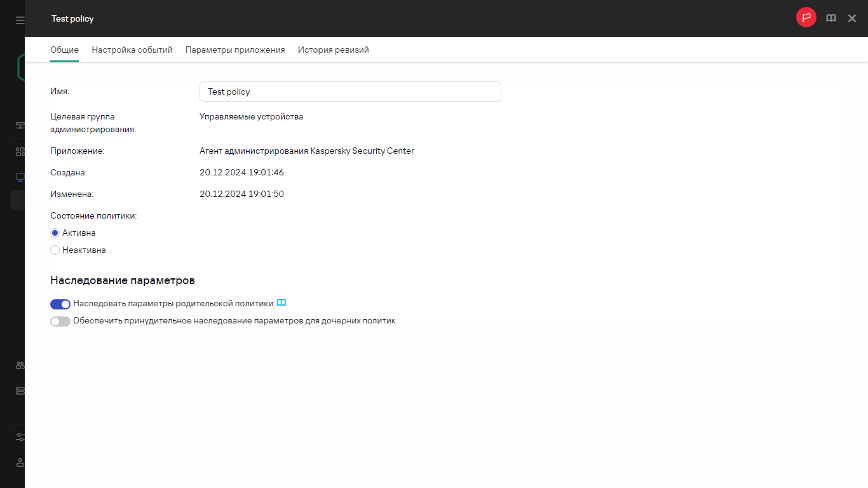Screen dimensions: 868x488
Task: Click book icon beside parent policy inheritance
Action: point(281,303)
